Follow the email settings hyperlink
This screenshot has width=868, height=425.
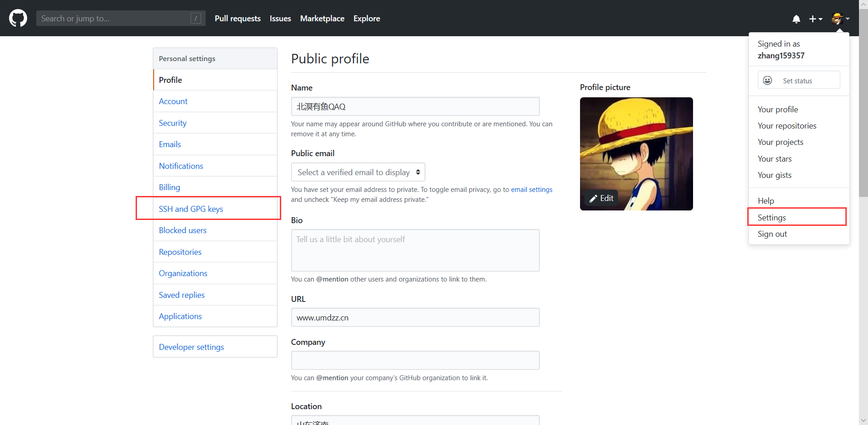(532, 190)
